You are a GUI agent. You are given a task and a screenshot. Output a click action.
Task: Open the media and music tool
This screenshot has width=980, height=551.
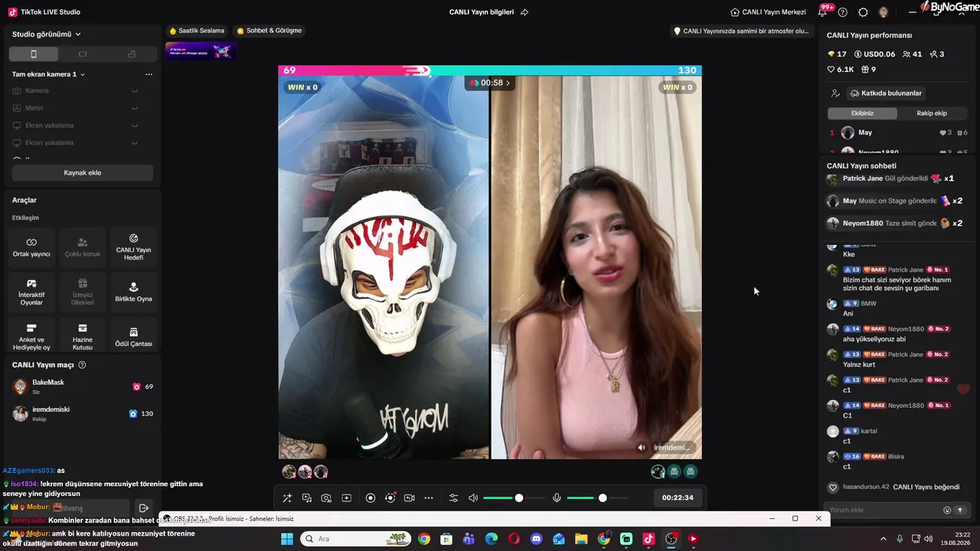point(307,498)
